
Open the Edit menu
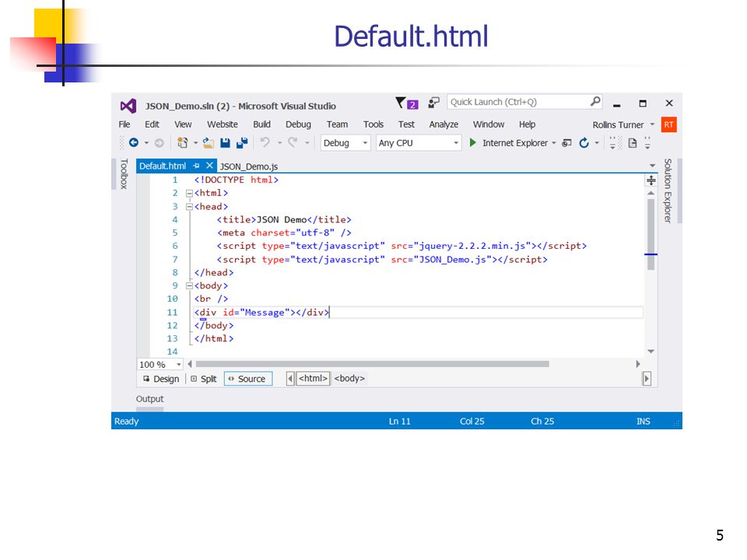pos(152,124)
